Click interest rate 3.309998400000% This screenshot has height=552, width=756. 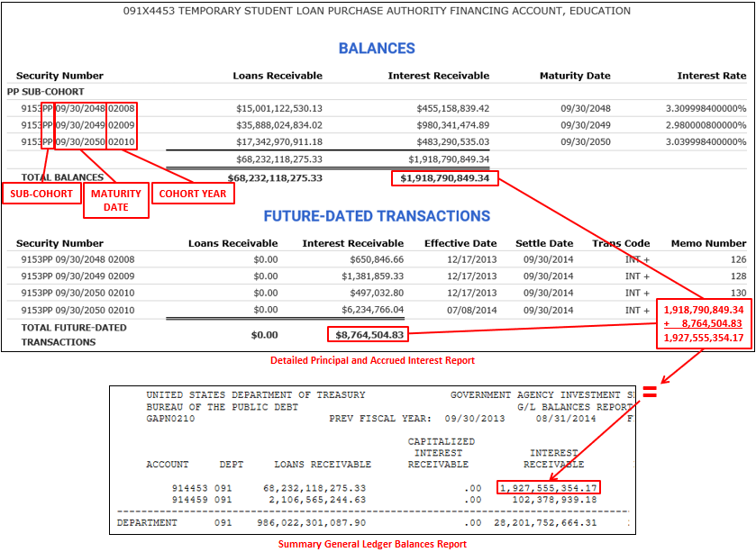point(706,108)
